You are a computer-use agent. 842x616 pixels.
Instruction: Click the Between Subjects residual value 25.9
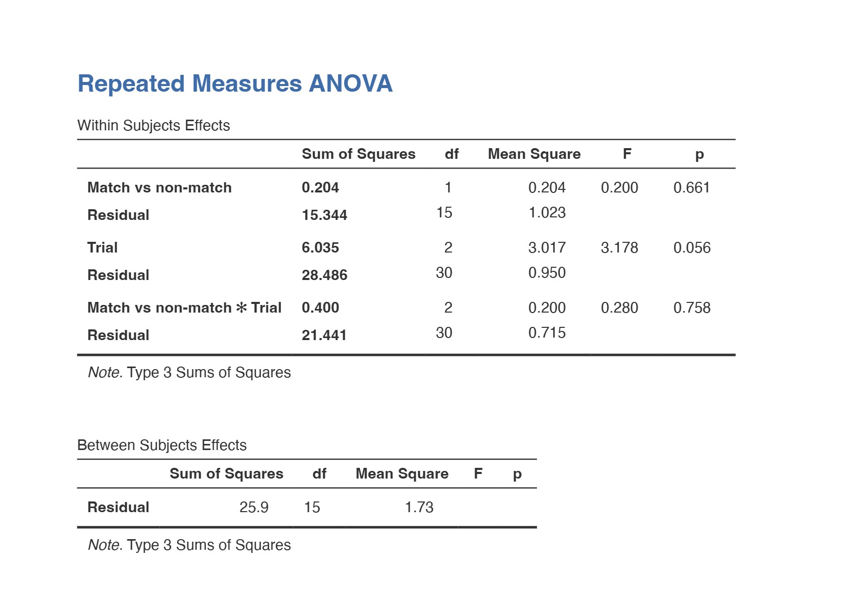coord(254,508)
